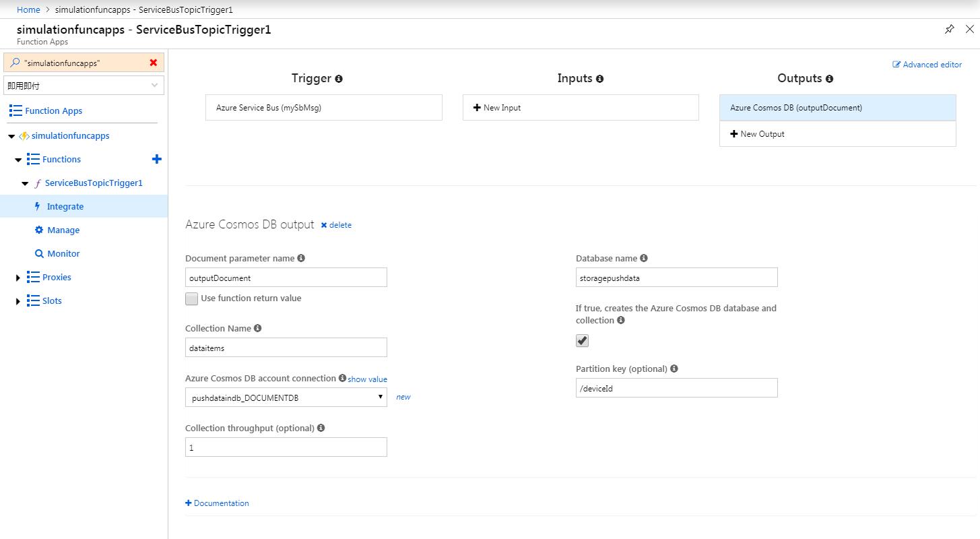Select the Slots tree item

52,300
